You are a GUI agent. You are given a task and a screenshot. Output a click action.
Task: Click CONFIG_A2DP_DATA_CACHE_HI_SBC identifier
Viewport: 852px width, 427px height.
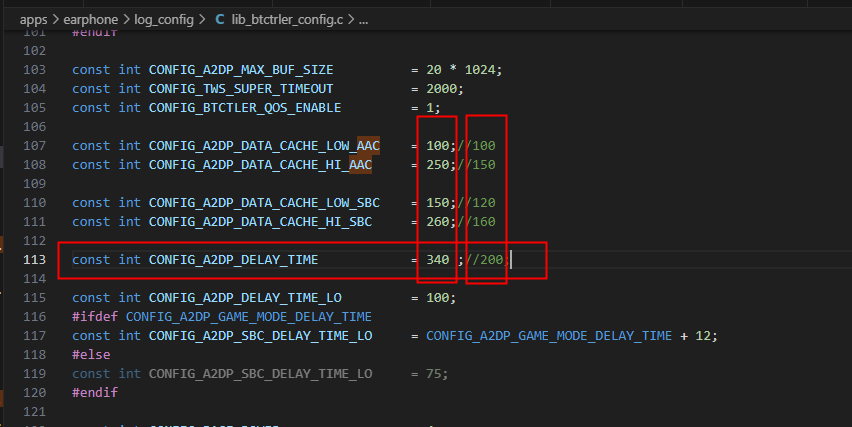[x=260, y=222]
